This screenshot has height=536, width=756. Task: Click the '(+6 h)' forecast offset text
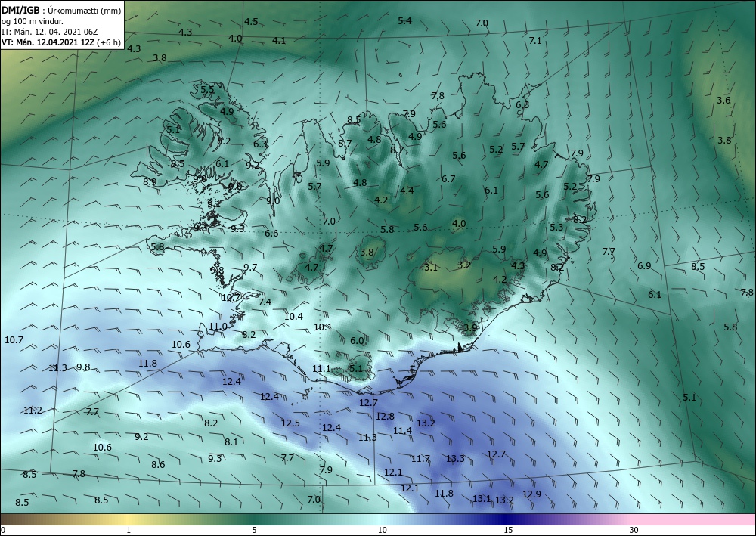pyautogui.click(x=108, y=42)
